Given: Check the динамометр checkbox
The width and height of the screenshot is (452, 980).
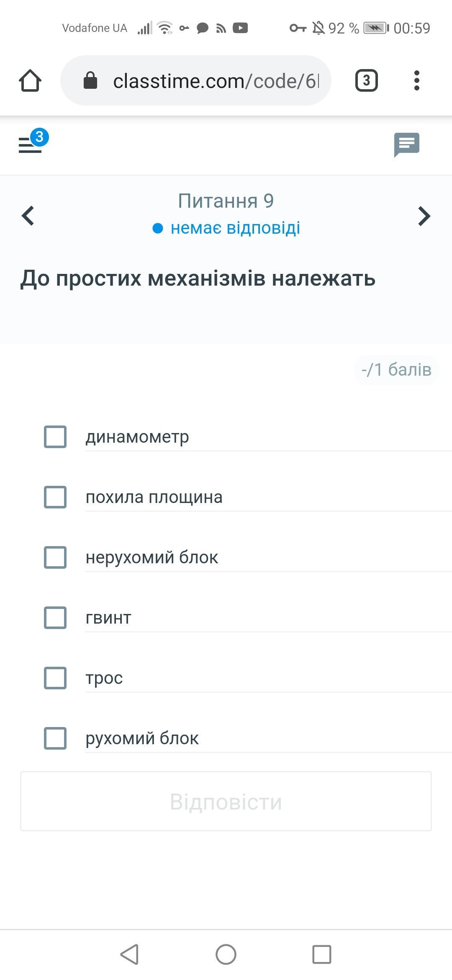Looking at the screenshot, I should pos(55,437).
